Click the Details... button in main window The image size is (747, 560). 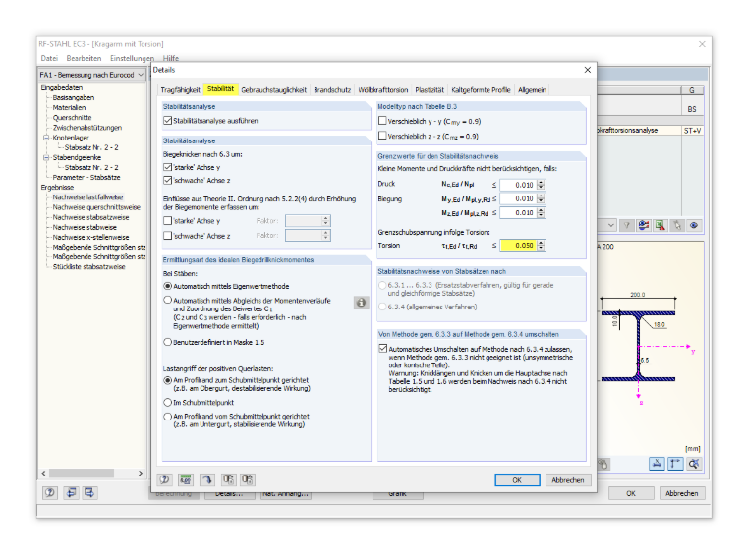click(x=229, y=494)
